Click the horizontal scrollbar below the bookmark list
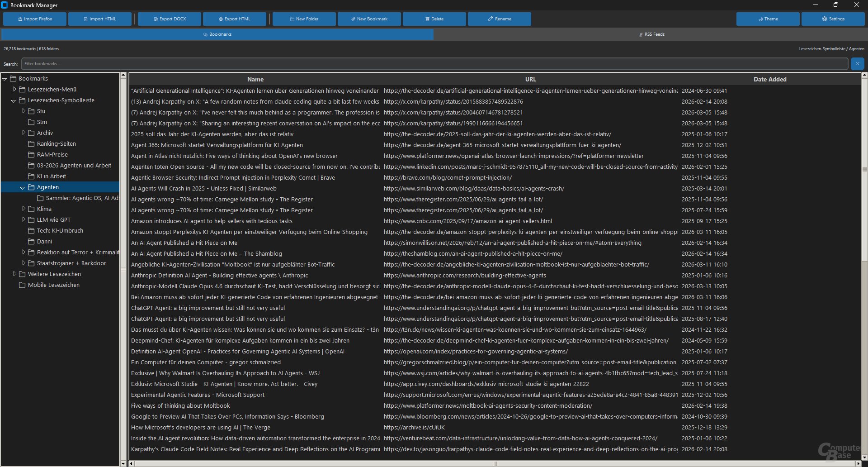Viewport: 868px width, 467px height. click(x=495, y=463)
